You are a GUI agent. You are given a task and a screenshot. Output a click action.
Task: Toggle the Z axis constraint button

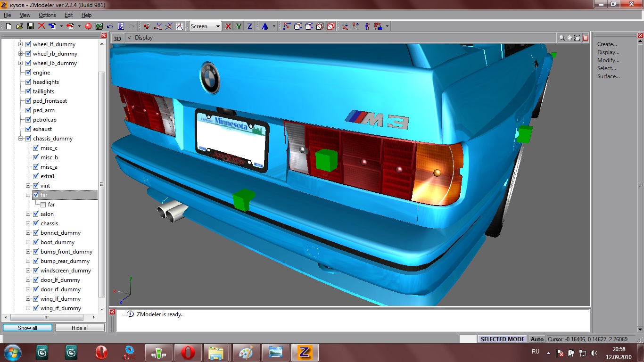click(x=249, y=26)
